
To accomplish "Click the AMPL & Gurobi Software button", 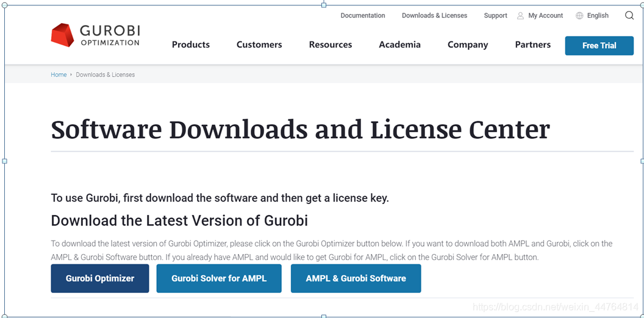I will pos(356,278).
